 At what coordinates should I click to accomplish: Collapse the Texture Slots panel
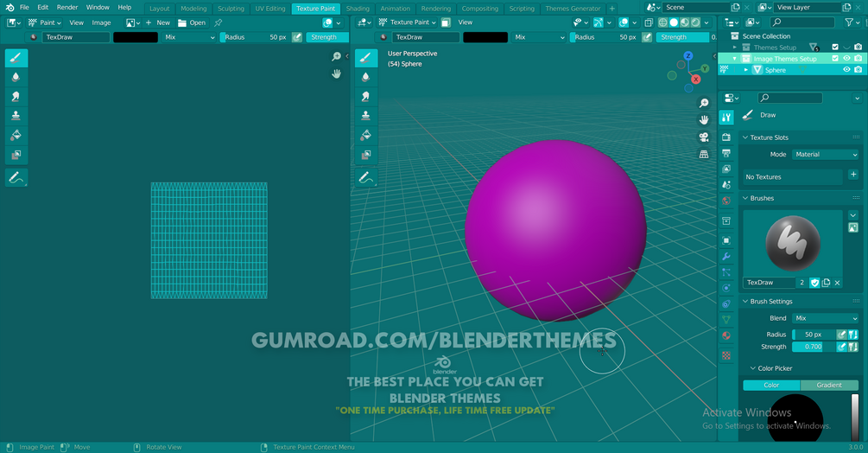(x=745, y=137)
